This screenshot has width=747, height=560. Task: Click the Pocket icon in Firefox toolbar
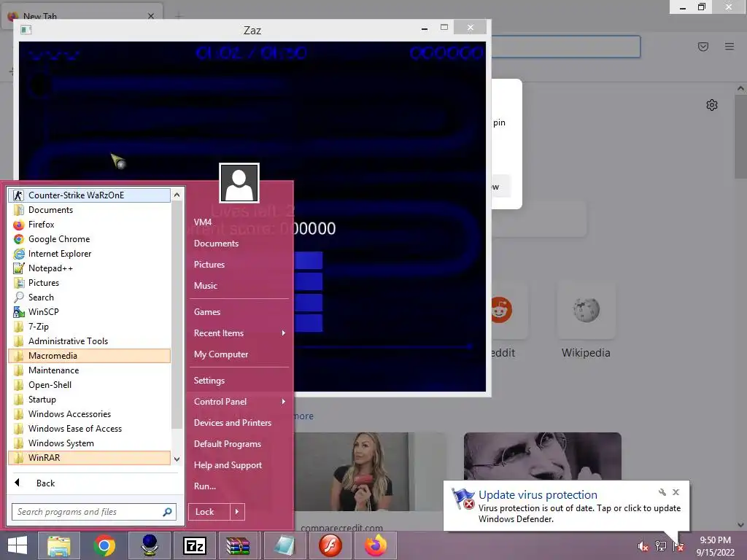click(703, 46)
